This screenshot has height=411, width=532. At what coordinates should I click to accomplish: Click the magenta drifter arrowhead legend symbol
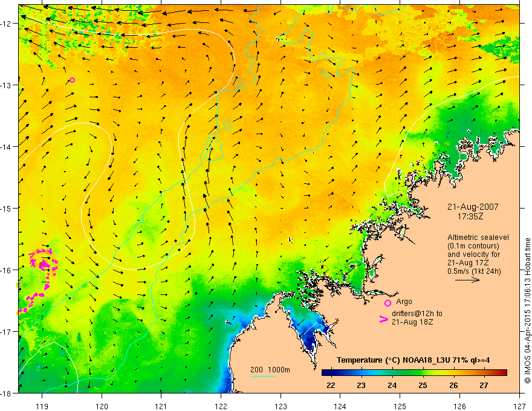(x=383, y=319)
